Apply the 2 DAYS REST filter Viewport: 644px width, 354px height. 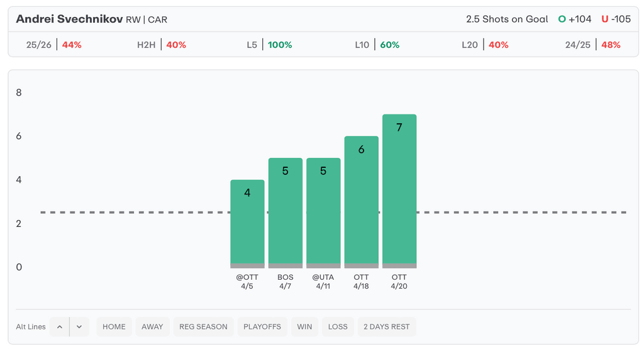(x=387, y=327)
